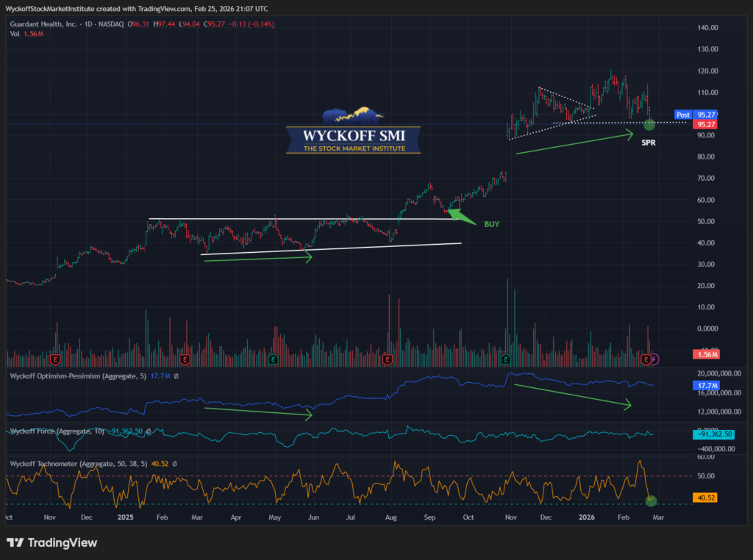
Task: Click the 2026 label on time axis
Action: tap(585, 517)
